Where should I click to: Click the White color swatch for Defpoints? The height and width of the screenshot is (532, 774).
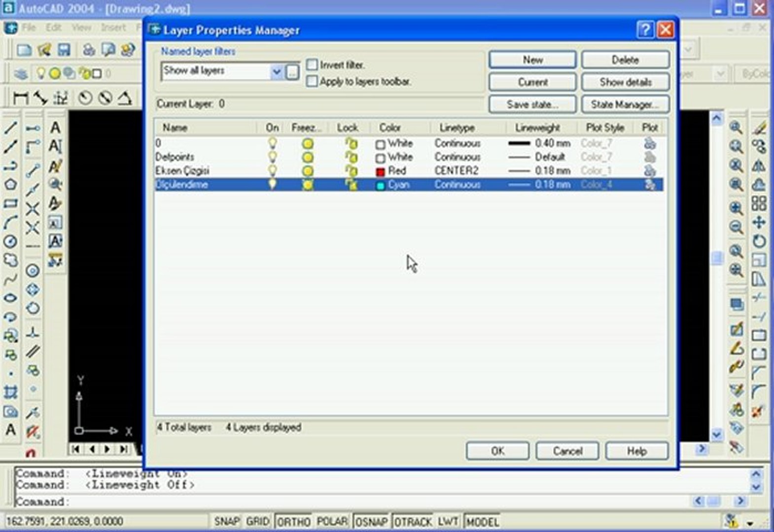[380, 158]
